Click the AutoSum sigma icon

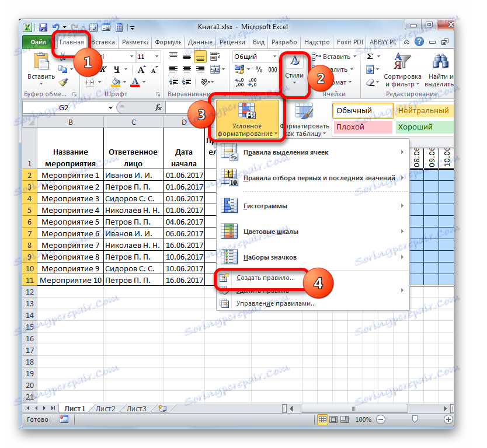(370, 57)
